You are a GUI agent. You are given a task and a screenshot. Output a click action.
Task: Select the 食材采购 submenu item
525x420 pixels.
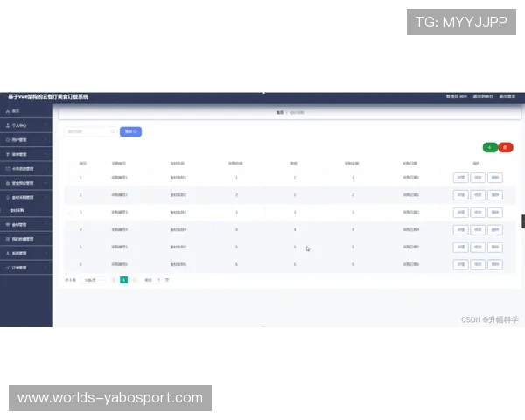point(17,210)
